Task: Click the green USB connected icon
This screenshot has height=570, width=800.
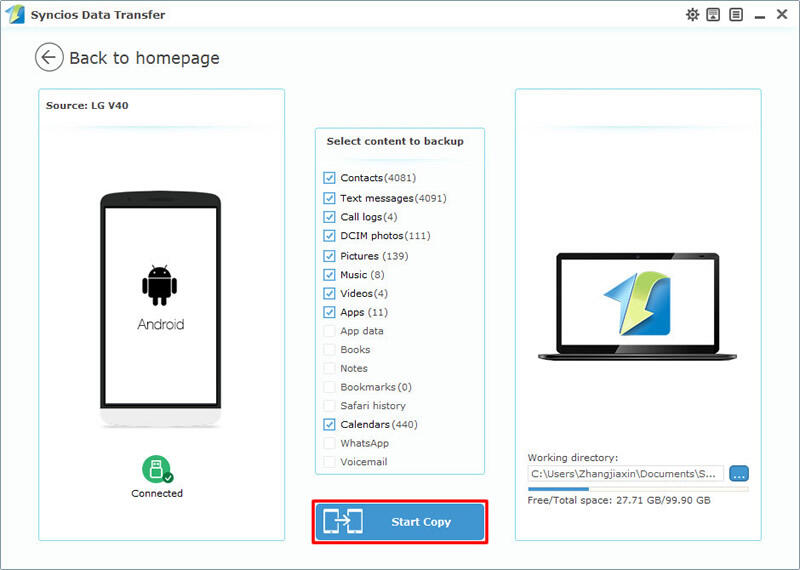Action: (157, 469)
